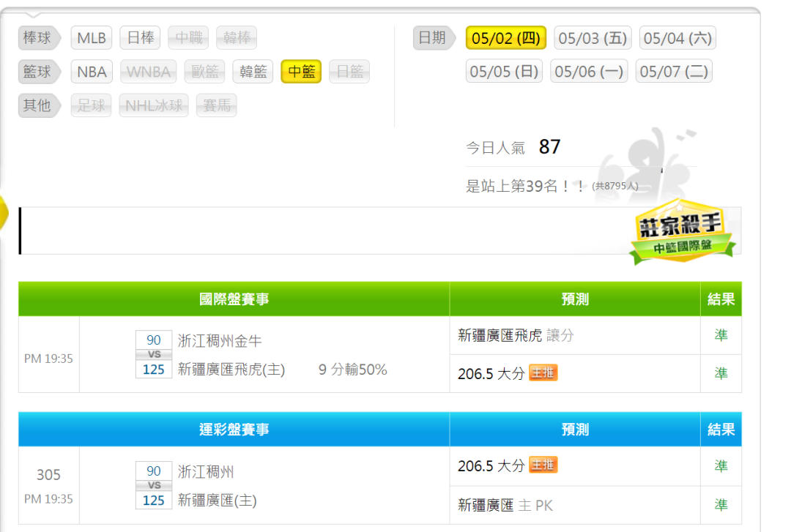The height and width of the screenshot is (532, 791).
Task: Click 206.5 大分 in 運彩盤 table
Action: [491, 465]
